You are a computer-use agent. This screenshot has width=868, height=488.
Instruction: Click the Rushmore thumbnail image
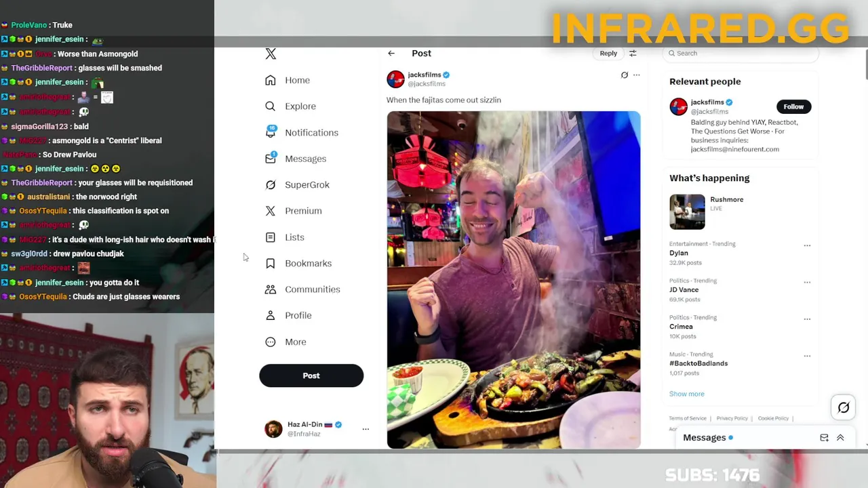tap(687, 211)
